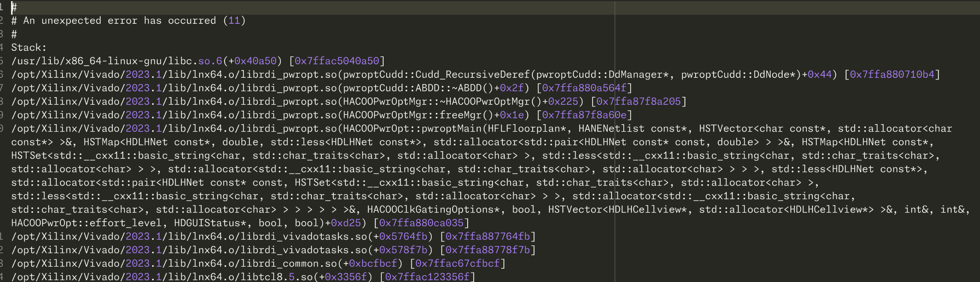Click the address 0x7ffa880ca035
The height and width of the screenshot is (282, 980).
tap(421, 223)
